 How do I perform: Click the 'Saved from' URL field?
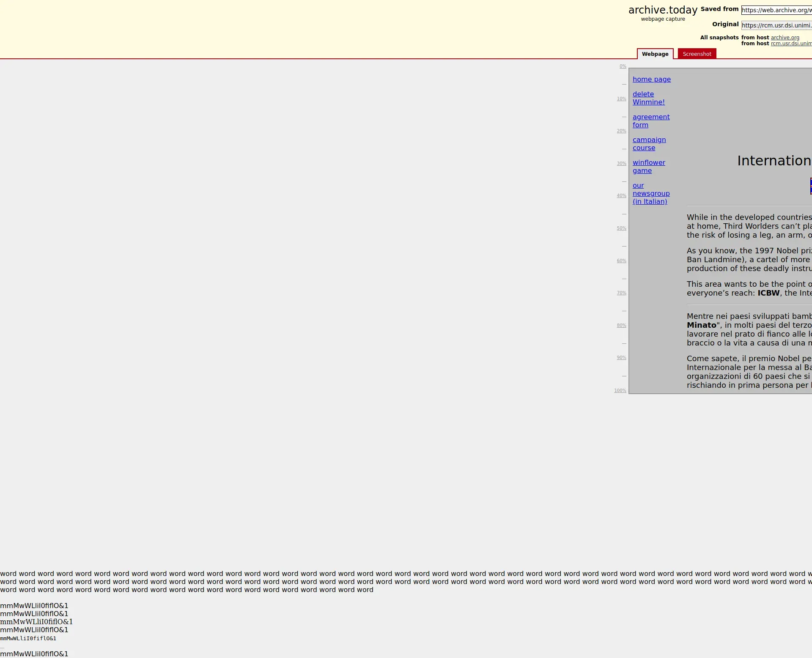point(776,10)
